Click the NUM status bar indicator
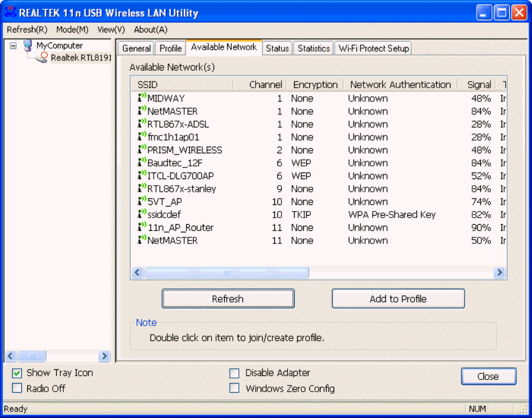The image size is (532, 418). tap(477, 409)
